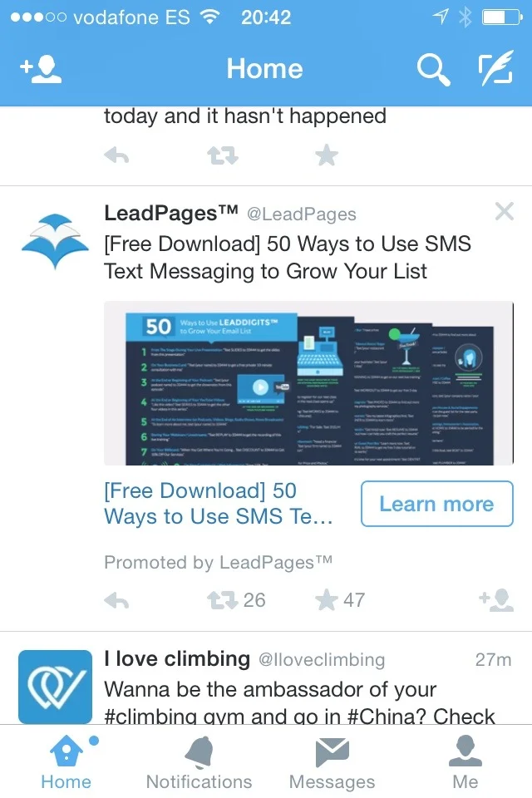Star the tweet ending "hasn't happened"
This screenshot has width=532, height=798.
(327, 155)
